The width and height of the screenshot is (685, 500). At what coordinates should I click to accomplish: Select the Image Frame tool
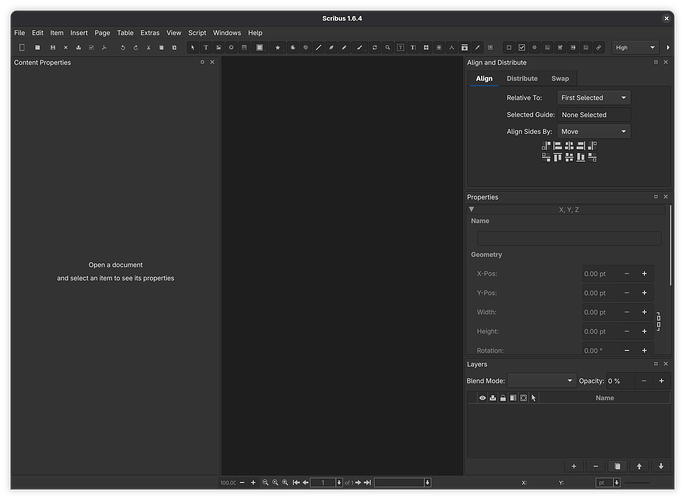coord(219,47)
